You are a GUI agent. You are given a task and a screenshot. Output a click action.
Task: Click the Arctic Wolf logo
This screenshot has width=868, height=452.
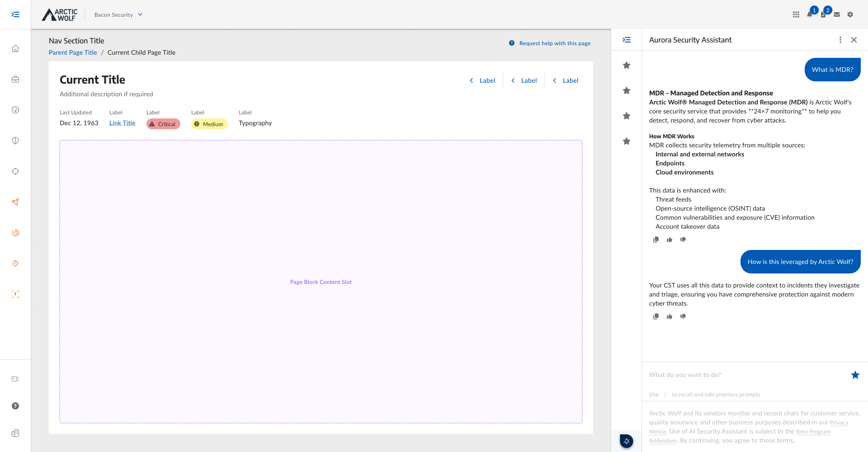60,14
